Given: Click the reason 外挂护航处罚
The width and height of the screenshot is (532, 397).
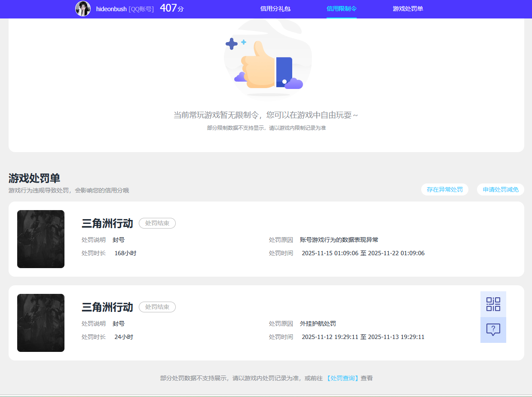Looking at the screenshot, I should [318, 324].
